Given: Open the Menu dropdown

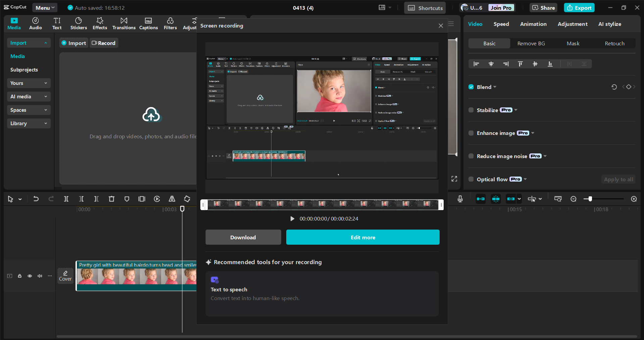Looking at the screenshot, I should pos(45,8).
